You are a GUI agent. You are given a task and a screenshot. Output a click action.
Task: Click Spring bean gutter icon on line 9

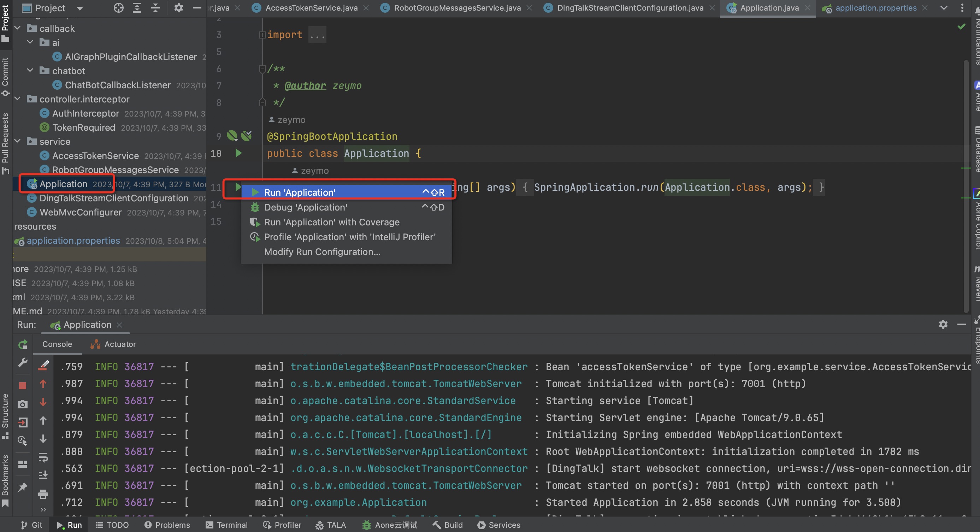pos(232,136)
